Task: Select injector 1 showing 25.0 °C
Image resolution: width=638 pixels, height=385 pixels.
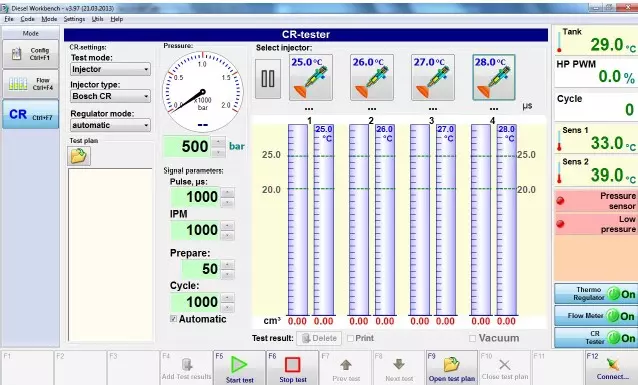Action: point(311,77)
